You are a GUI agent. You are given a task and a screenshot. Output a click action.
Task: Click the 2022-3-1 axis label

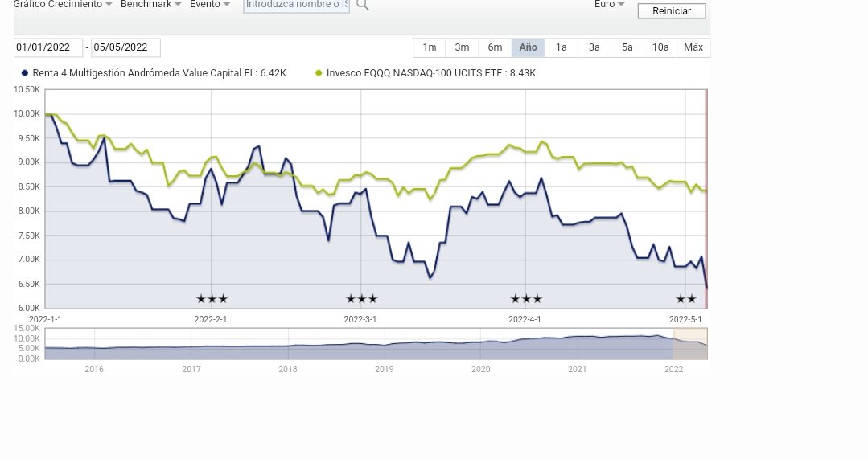coord(360,320)
